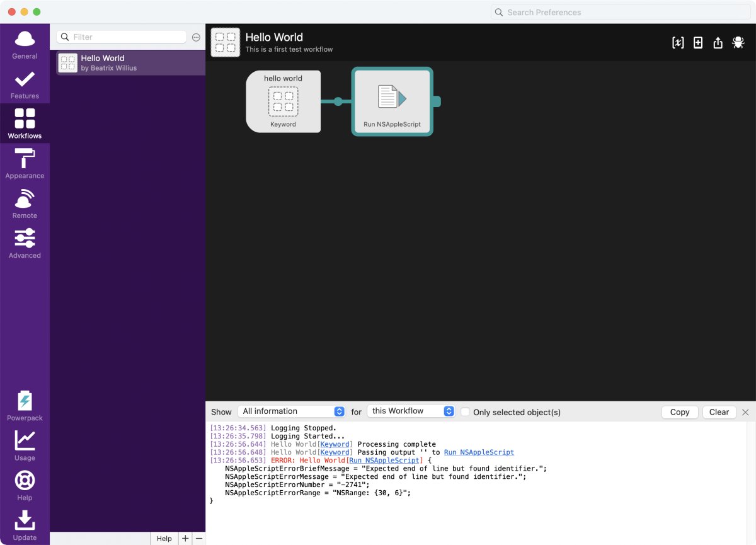Viewport: 756px width, 545px height.
Task: Click the 'This is a first test workflow' subtitle
Action: [289, 49]
